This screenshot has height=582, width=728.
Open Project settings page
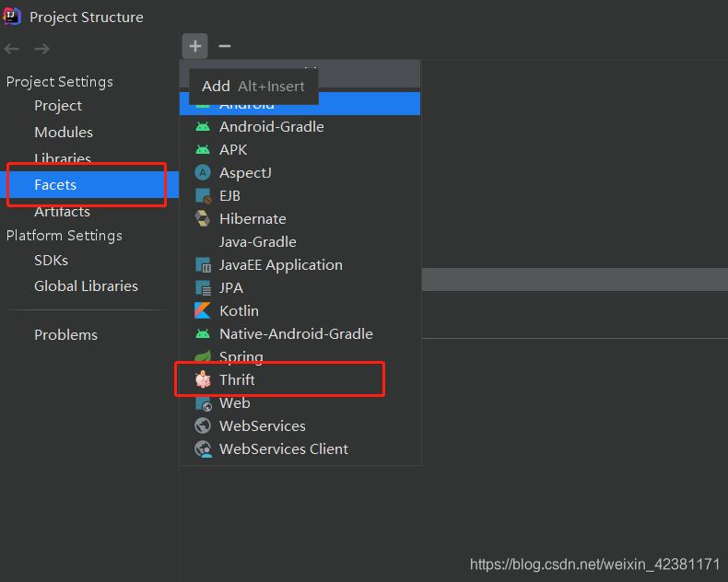58,106
